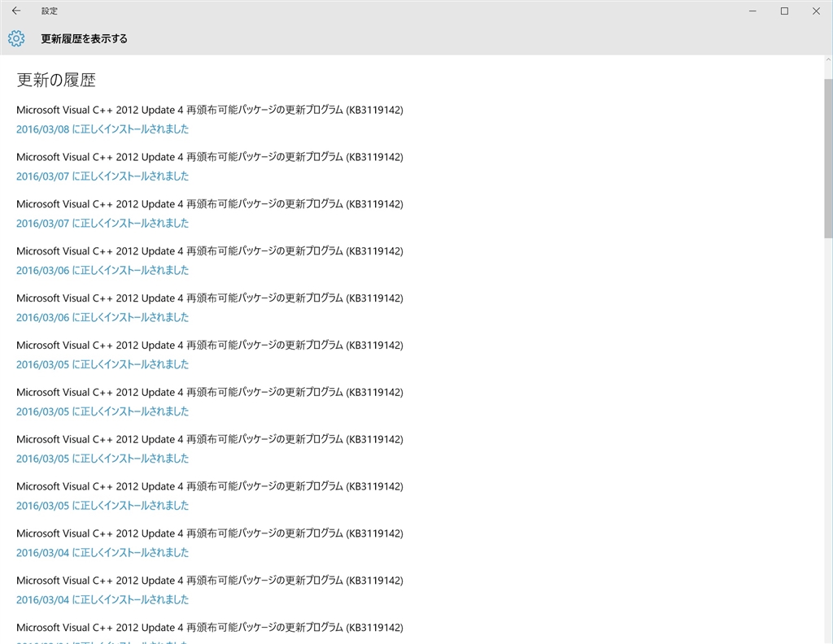Click the 設定 window title text
The height and width of the screenshot is (644, 833).
pyautogui.click(x=50, y=11)
